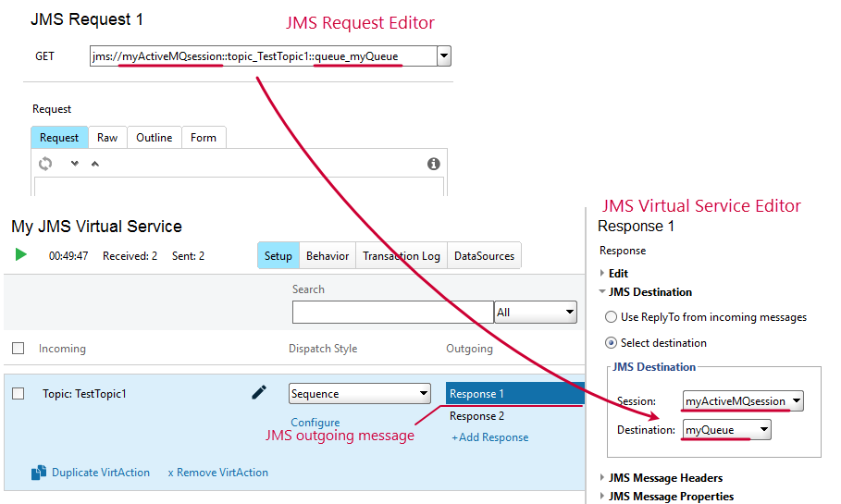
Task: Click the Dispatch Style column header
Action: 323,349
